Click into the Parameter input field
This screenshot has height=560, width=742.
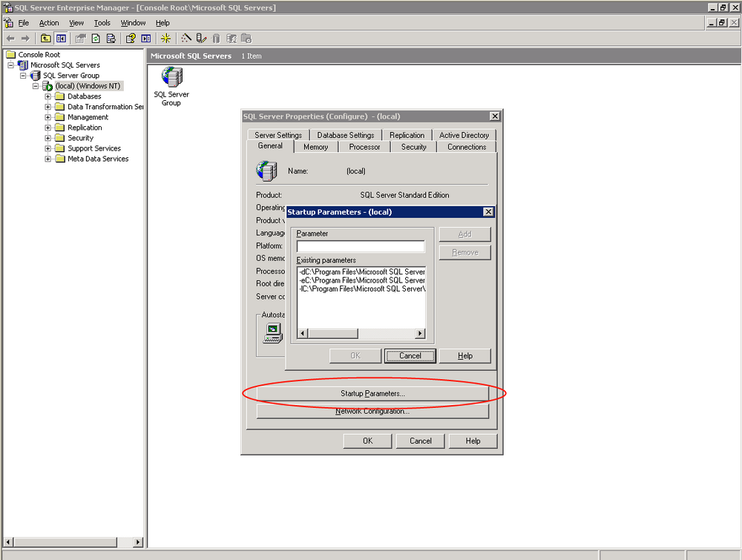pyautogui.click(x=361, y=246)
